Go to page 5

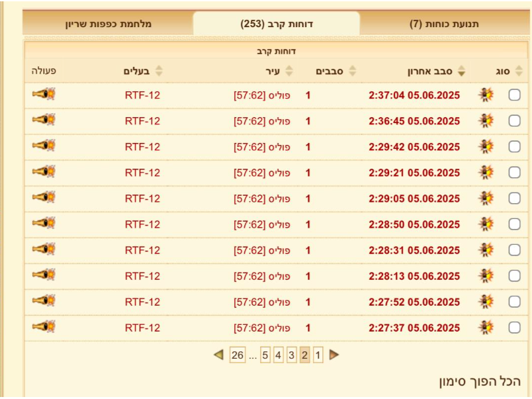tap(265, 355)
